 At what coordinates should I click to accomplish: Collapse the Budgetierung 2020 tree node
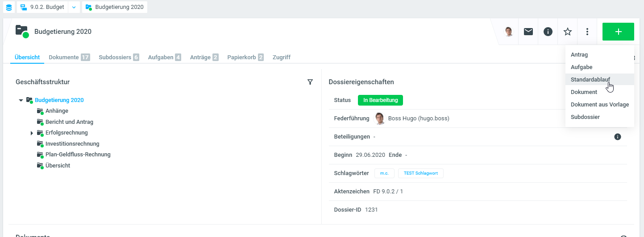tap(21, 100)
